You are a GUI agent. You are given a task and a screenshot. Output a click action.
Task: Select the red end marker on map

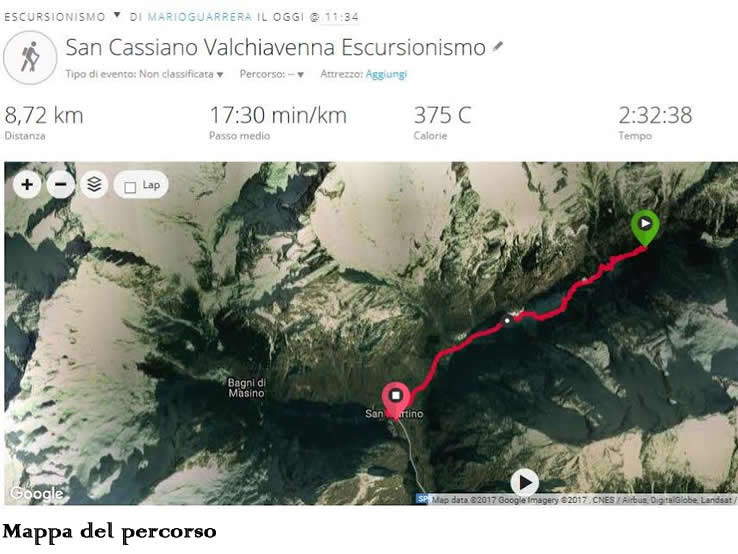click(396, 401)
